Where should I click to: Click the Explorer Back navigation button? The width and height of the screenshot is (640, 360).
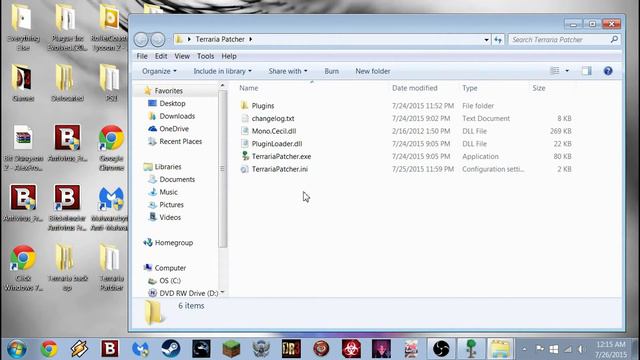(141, 40)
